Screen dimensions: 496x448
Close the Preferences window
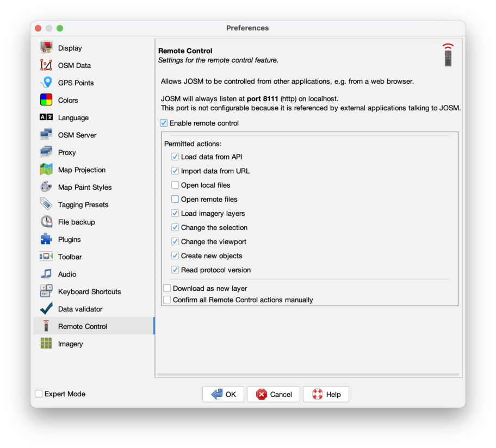(38, 28)
